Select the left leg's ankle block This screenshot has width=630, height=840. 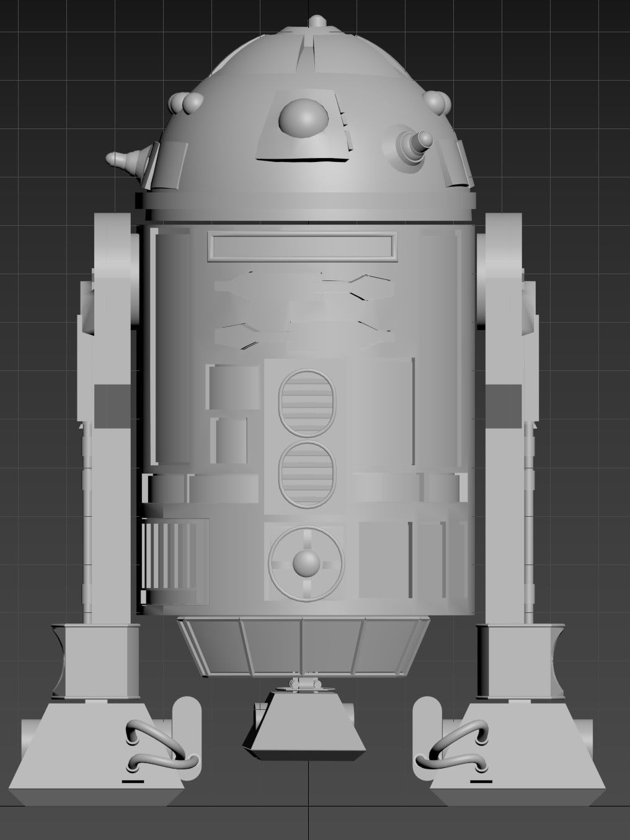(x=96, y=661)
